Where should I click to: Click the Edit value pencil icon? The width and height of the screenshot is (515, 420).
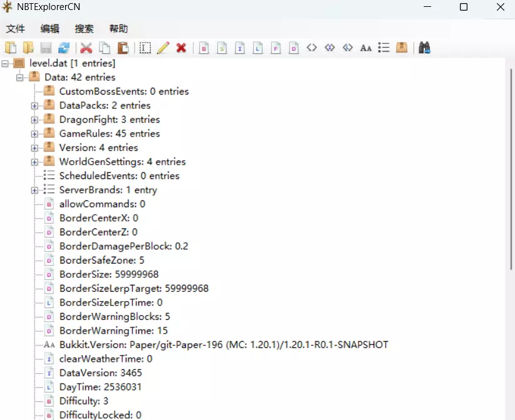coord(163,48)
